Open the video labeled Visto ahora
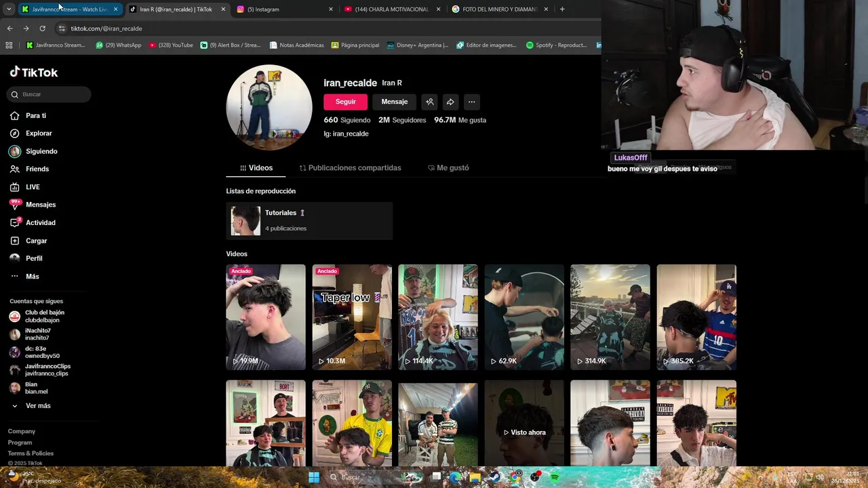 click(524, 423)
